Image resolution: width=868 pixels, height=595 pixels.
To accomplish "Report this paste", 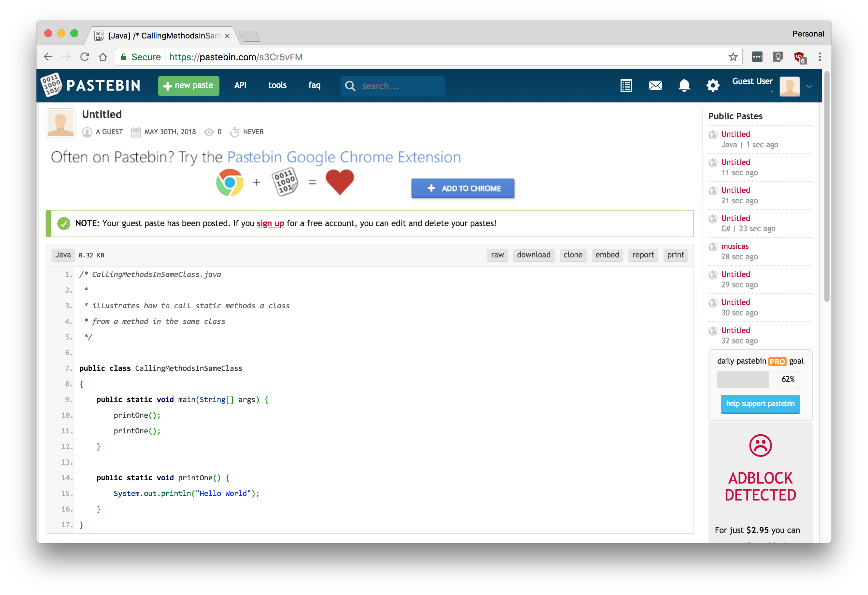I will (643, 255).
